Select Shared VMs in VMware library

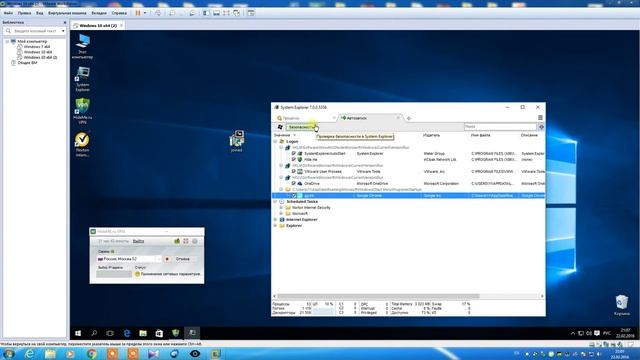[27, 63]
